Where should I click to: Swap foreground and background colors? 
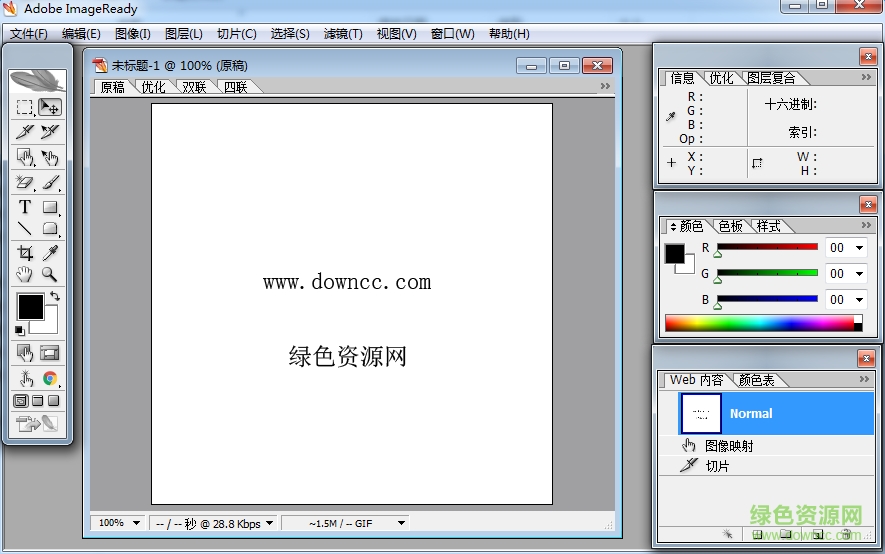[54, 296]
